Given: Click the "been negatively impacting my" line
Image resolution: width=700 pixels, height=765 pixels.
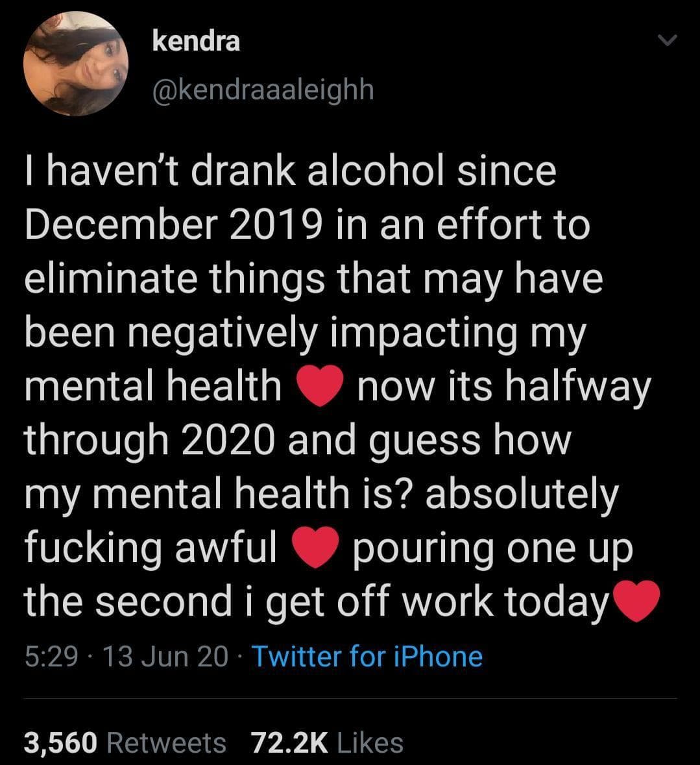Looking at the screenshot, I should [x=305, y=332].
